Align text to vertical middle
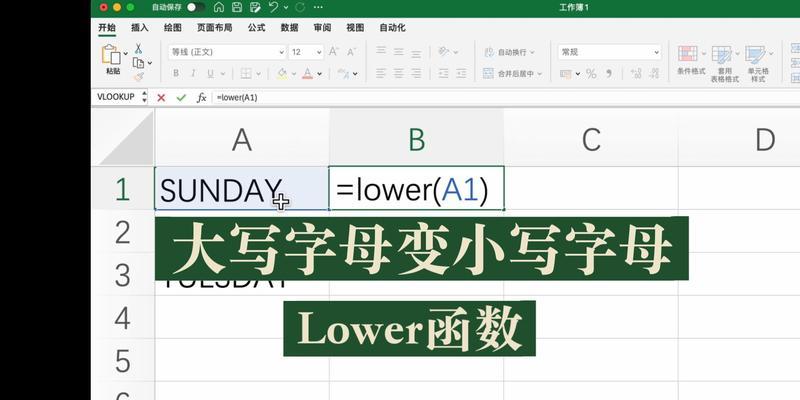Image resolution: width=800 pixels, height=400 pixels. pos(398,52)
